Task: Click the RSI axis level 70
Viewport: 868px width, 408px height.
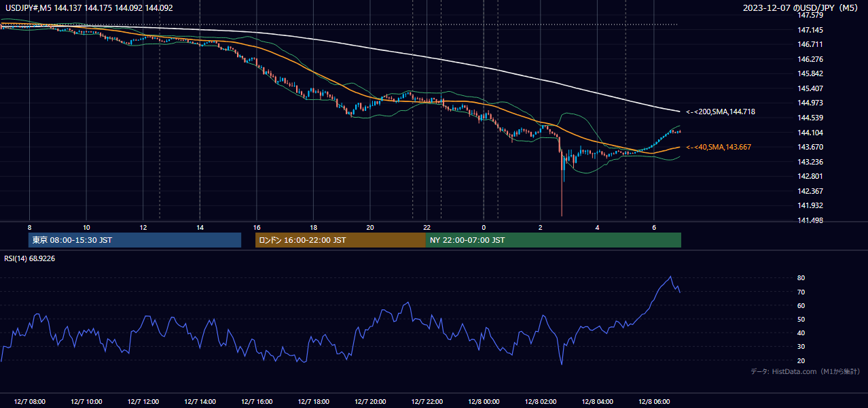Action: click(x=801, y=292)
